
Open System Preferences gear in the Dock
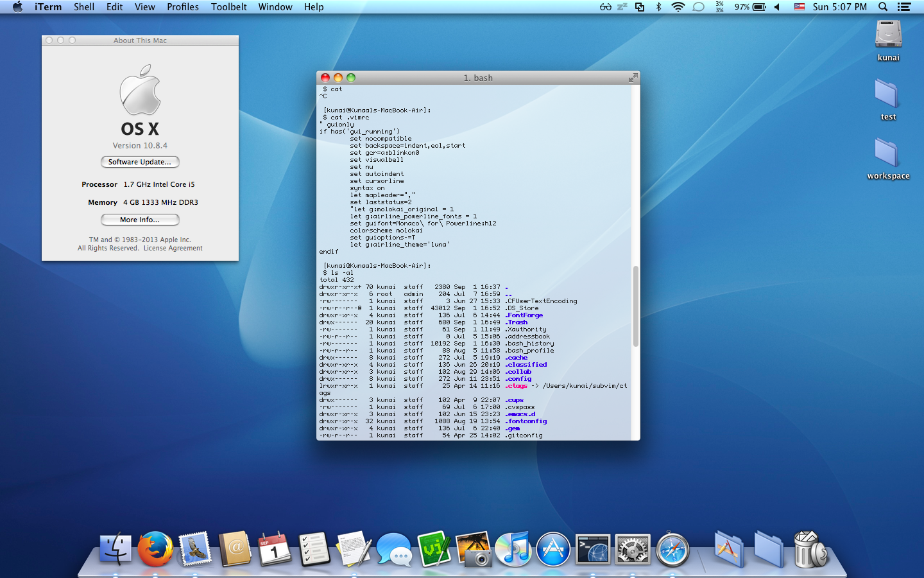[633, 550]
